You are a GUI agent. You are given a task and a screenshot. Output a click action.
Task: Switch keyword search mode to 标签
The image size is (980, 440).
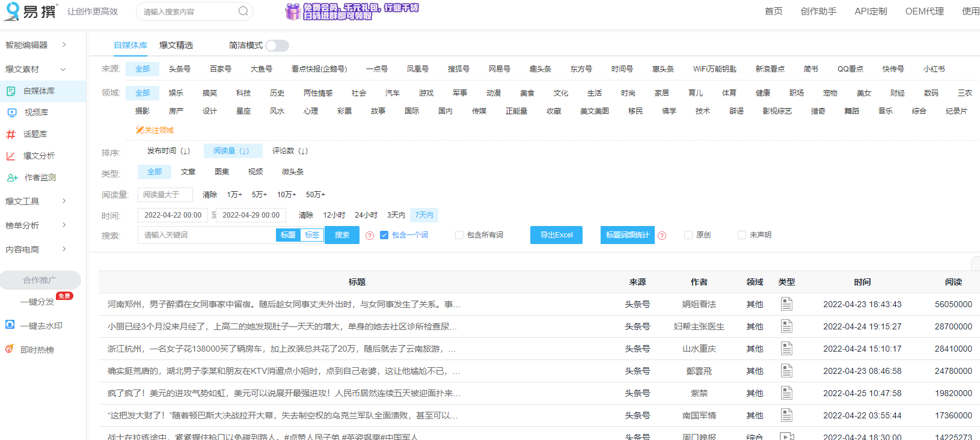coord(312,235)
